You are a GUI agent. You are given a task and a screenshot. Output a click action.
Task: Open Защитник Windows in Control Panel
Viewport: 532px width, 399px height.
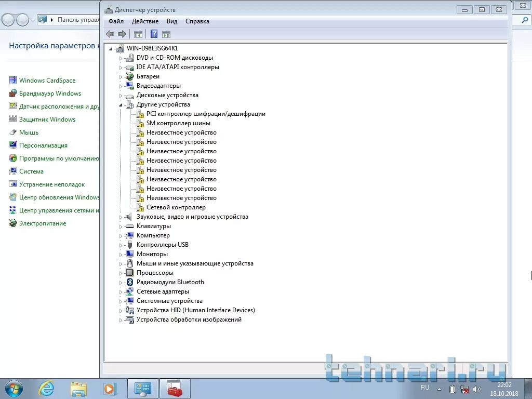click(x=47, y=119)
